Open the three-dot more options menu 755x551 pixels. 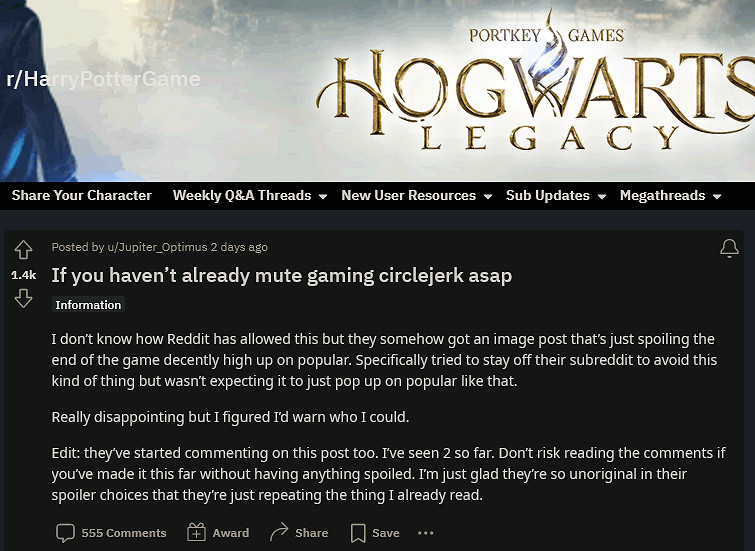(x=426, y=533)
